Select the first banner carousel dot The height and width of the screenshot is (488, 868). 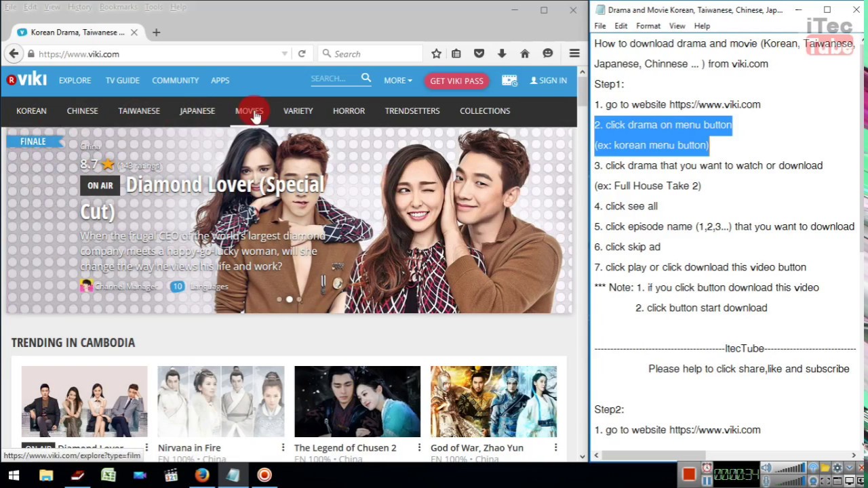(x=279, y=299)
